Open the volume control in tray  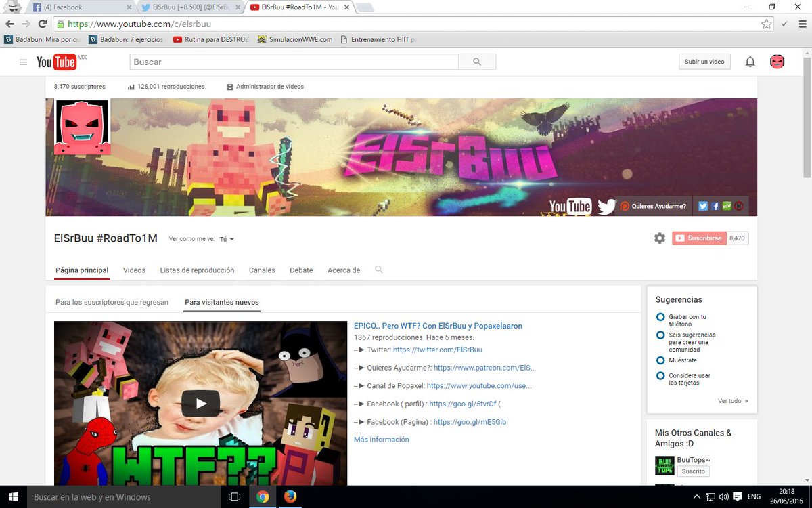click(725, 496)
